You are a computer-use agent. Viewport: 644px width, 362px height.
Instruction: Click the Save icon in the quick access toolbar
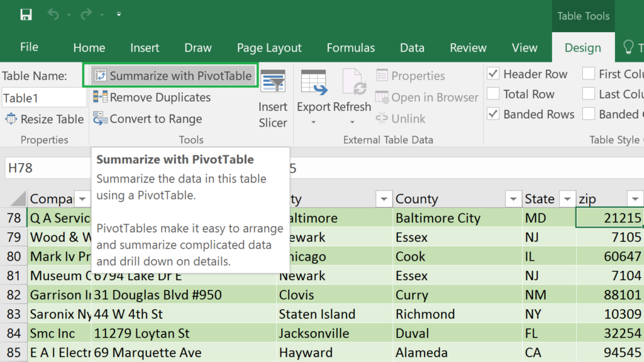(x=26, y=15)
